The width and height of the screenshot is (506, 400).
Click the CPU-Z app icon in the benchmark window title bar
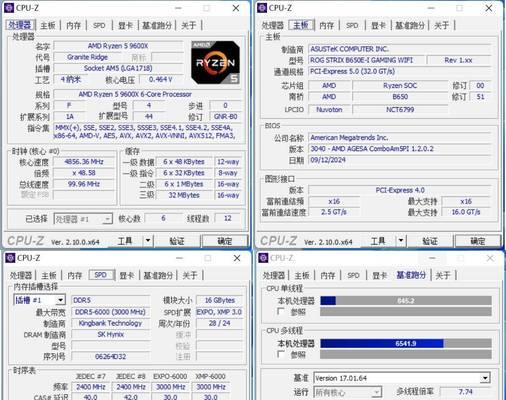point(263,258)
